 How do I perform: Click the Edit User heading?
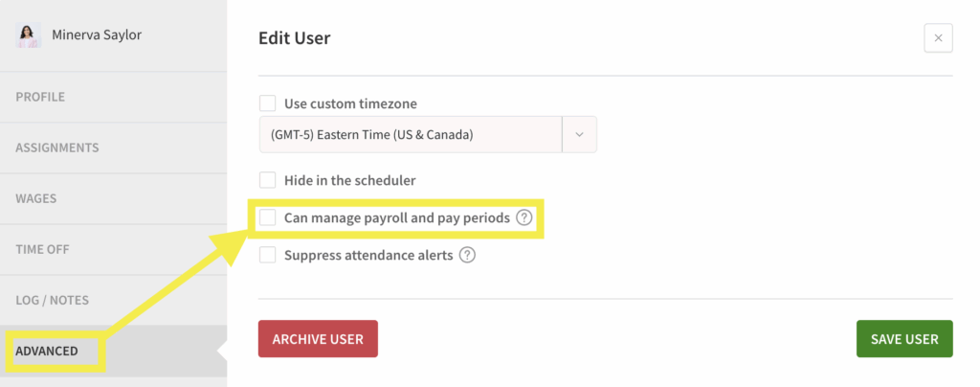pyautogui.click(x=295, y=38)
